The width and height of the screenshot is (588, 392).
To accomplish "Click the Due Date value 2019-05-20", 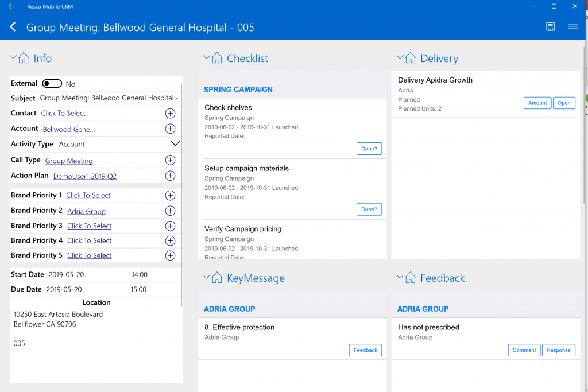I will click(x=64, y=289).
